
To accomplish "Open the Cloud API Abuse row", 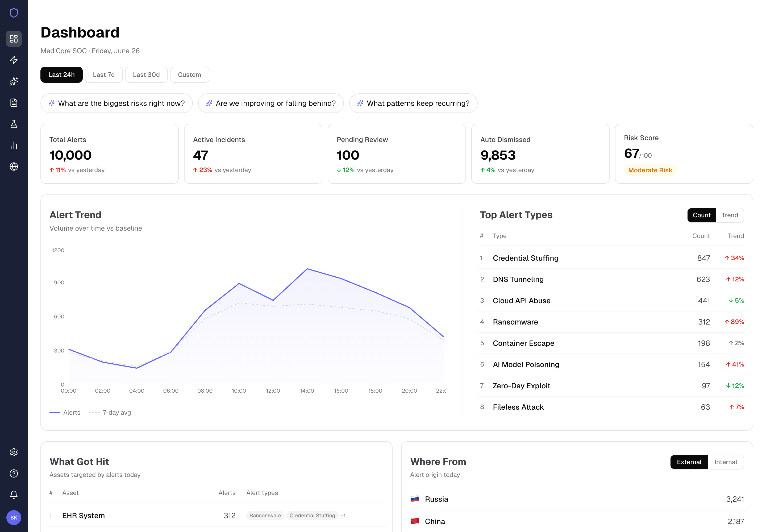I will (612, 301).
